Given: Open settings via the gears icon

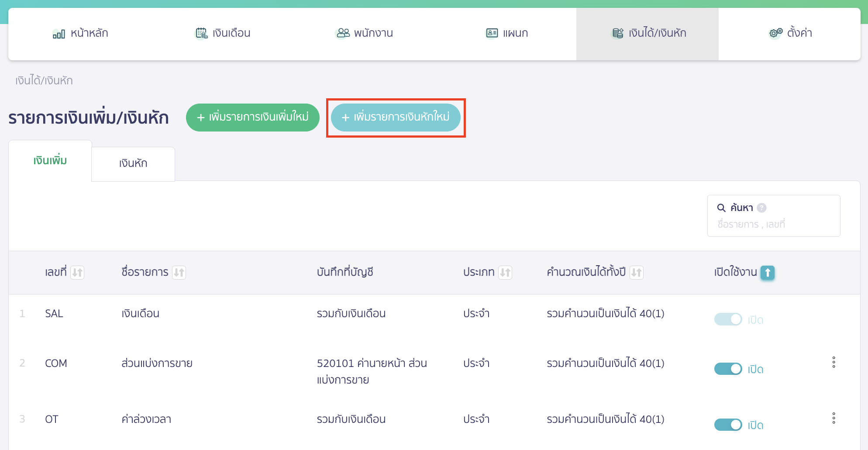Looking at the screenshot, I should tap(775, 32).
